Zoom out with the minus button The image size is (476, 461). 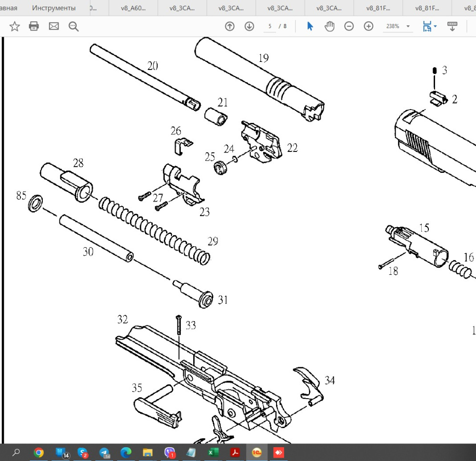click(x=349, y=26)
